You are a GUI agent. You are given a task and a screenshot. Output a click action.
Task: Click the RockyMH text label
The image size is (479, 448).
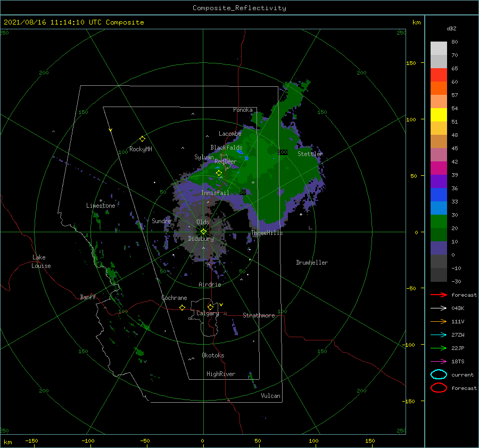[x=141, y=149]
